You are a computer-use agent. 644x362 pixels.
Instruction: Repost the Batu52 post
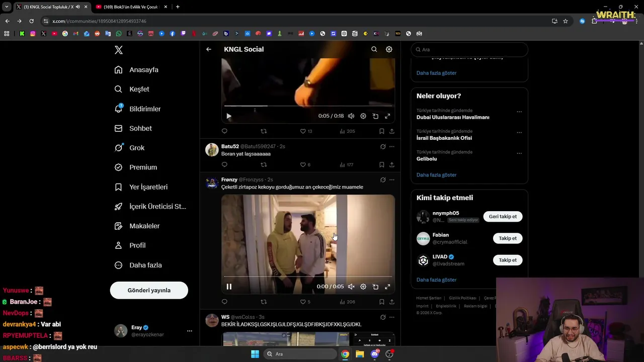(x=264, y=164)
